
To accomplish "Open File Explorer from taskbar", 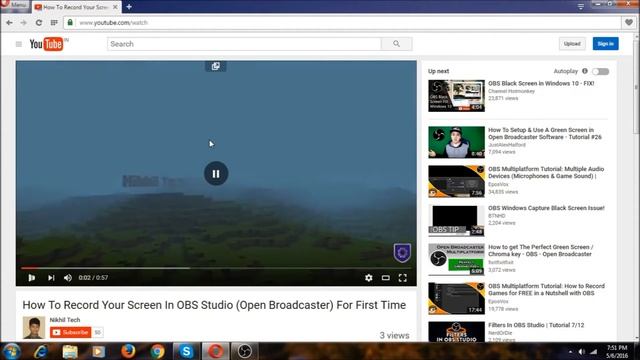I will point(70,351).
